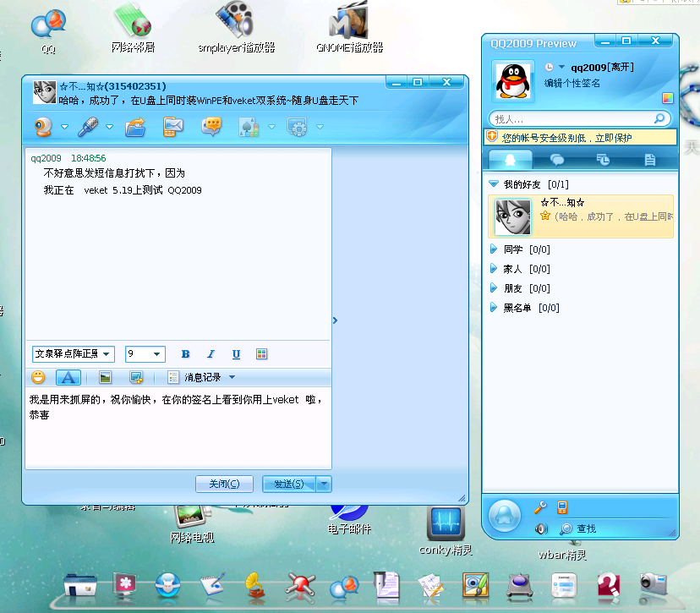Click the group discussion speech-bubble icon
Screen dimensions: 700x613
[211, 127]
